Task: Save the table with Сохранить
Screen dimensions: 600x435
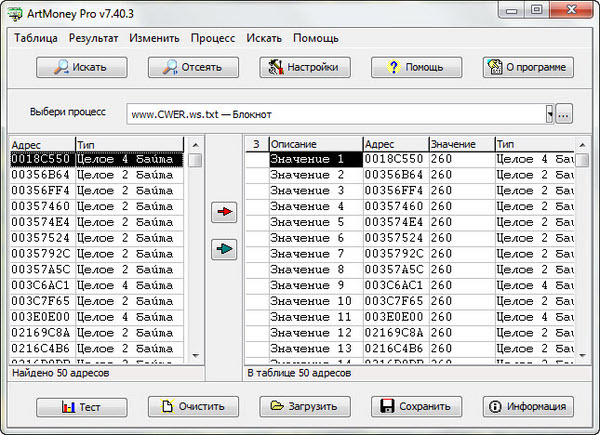Action: (416, 407)
